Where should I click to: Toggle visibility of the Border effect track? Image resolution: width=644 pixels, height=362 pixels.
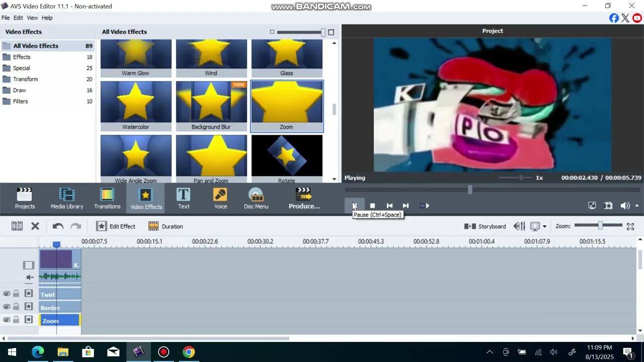7,307
